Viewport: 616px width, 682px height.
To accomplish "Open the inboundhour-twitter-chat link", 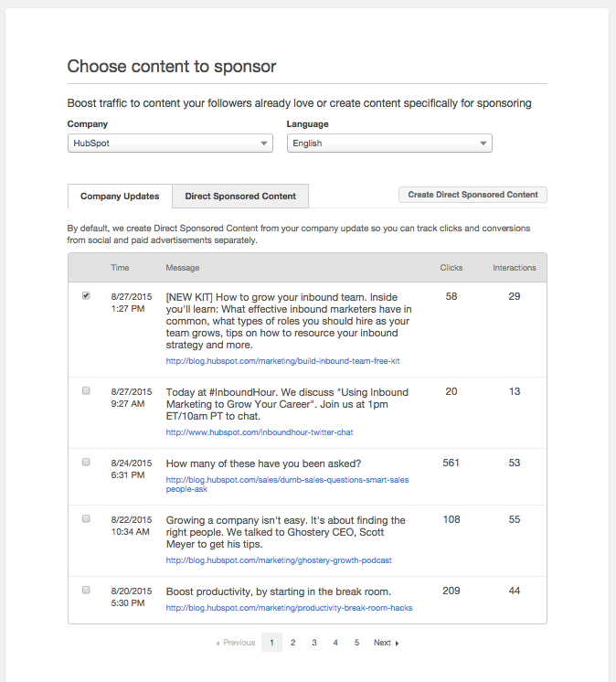I will pyautogui.click(x=259, y=432).
